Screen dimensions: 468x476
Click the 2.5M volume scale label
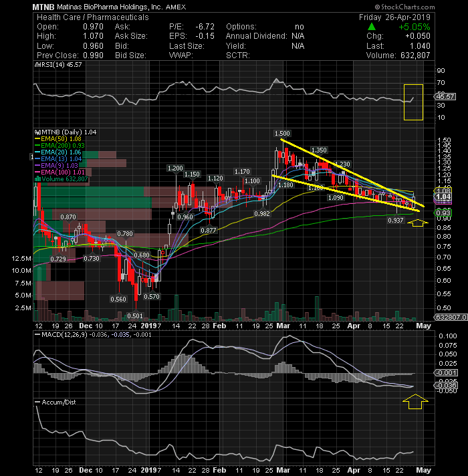tap(23, 308)
